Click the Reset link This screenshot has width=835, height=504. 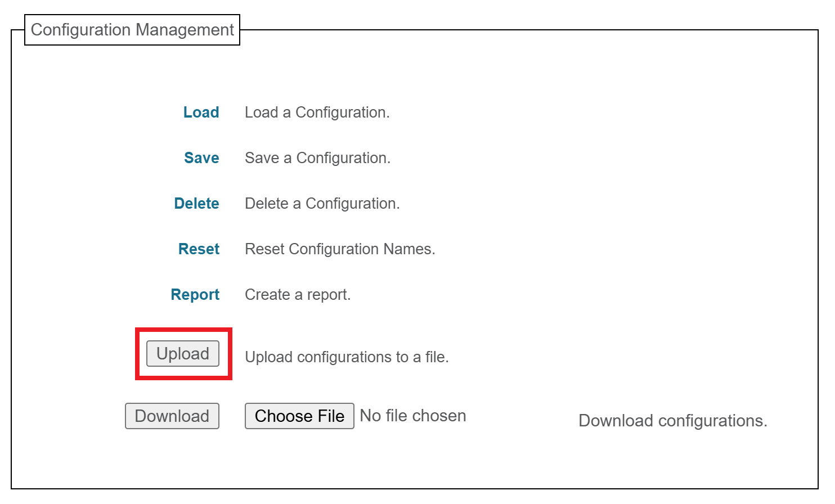[199, 249]
